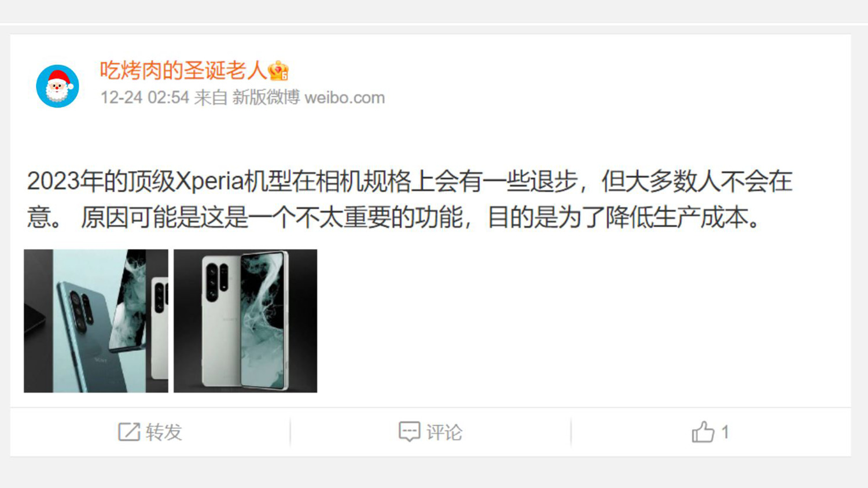The image size is (868, 488).
Task: Open the first green Xperia phone image
Action: [x=96, y=321]
